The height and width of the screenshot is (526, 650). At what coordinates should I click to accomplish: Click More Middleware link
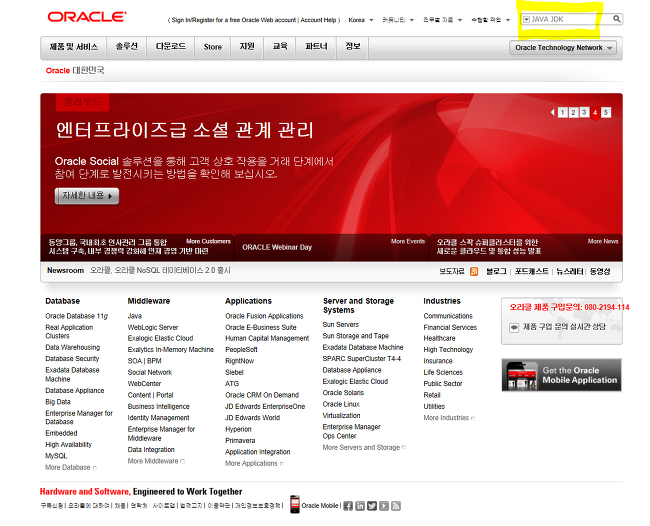click(x=156, y=461)
